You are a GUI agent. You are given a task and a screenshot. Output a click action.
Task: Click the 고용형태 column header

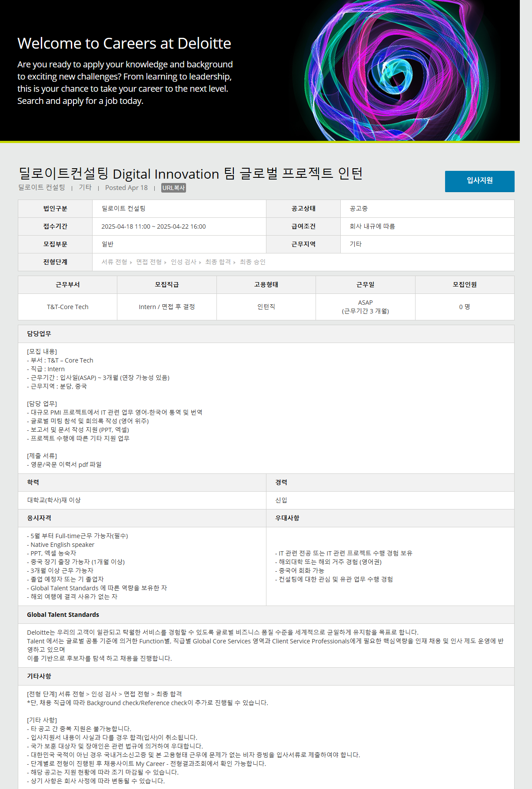coord(266,285)
